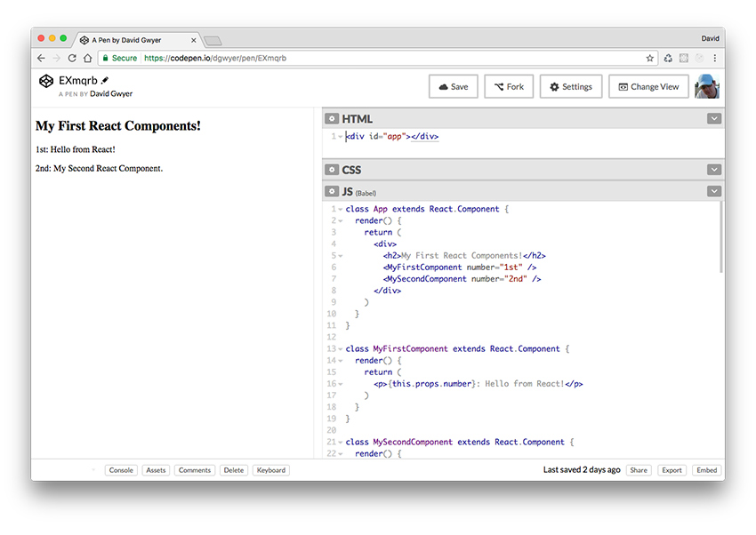Click the Delete button

tap(234, 470)
